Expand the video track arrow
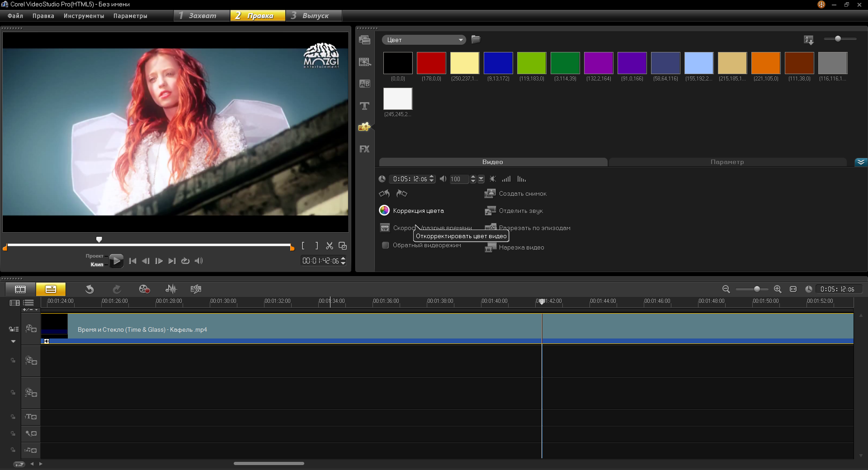This screenshot has height=470, width=868. (13, 342)
